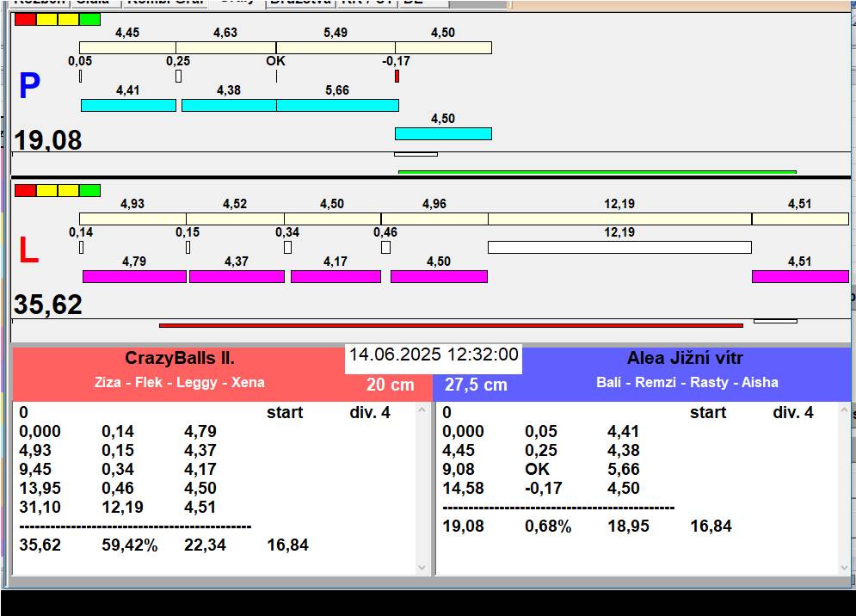Click the red -0,17 fault marker in lane P
The width and height of the screenshot is (856, 616).
coord(397,77)
